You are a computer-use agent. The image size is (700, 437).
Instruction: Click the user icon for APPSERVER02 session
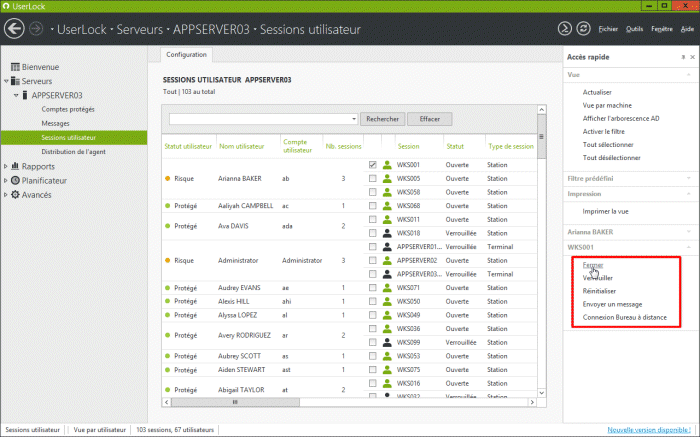tap(387, 260)
